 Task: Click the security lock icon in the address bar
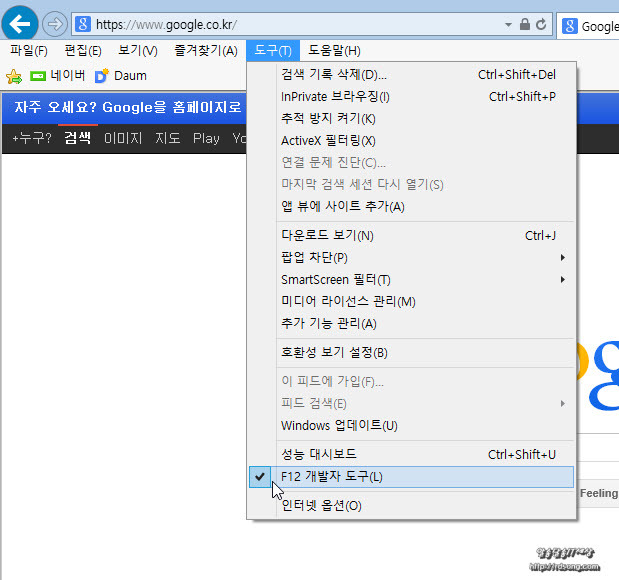point(525,24)
